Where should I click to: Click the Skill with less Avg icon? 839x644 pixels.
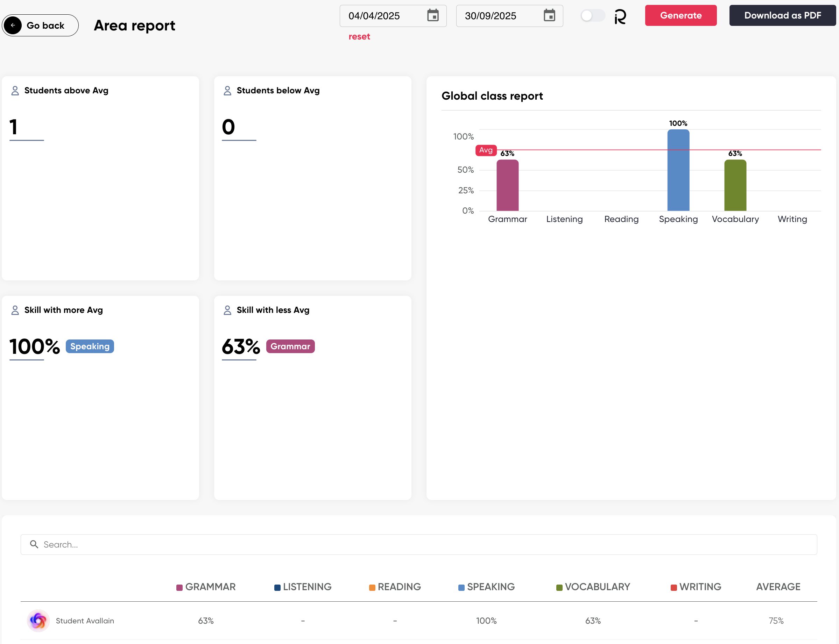[x=227, y=310]
